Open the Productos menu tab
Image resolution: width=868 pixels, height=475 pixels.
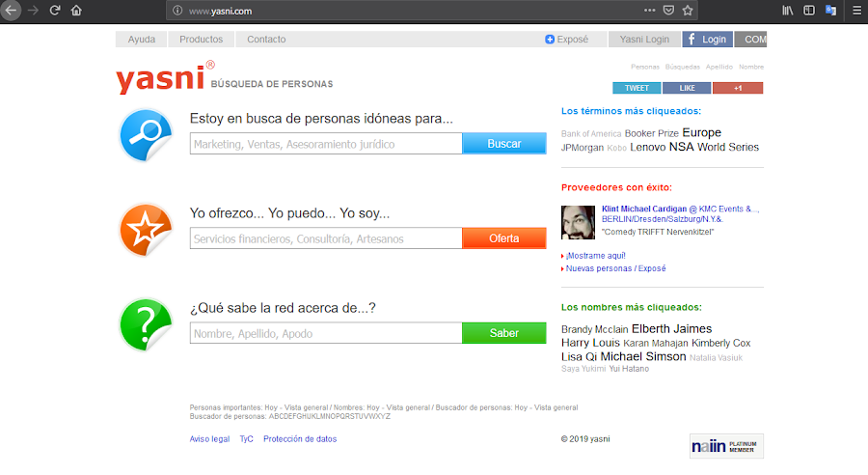click(201, 40)
